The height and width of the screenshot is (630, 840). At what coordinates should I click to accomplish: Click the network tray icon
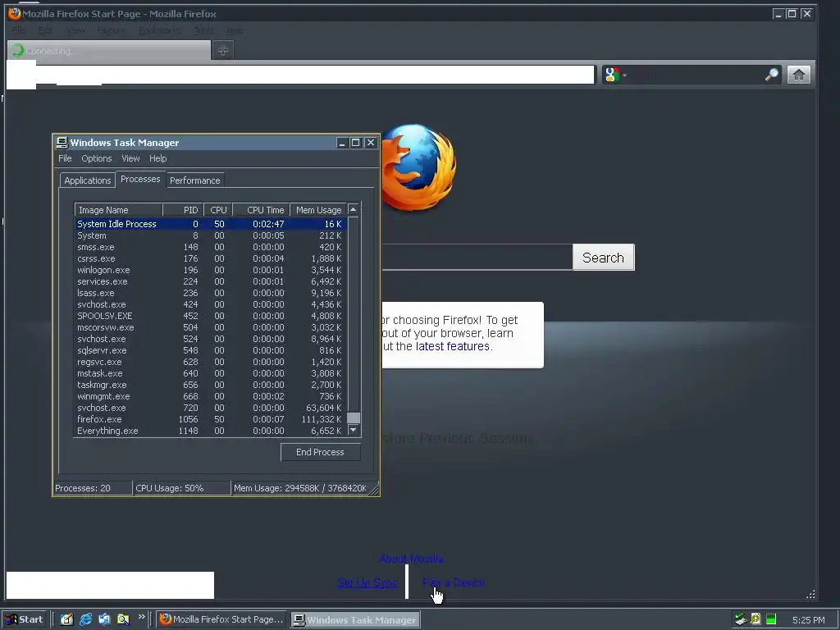pos(741,619)
